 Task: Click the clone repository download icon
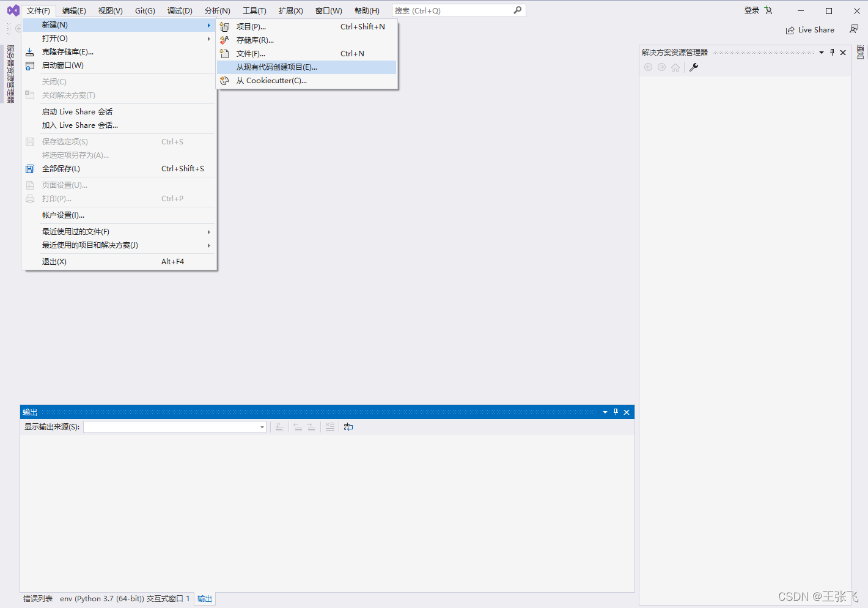29,52
